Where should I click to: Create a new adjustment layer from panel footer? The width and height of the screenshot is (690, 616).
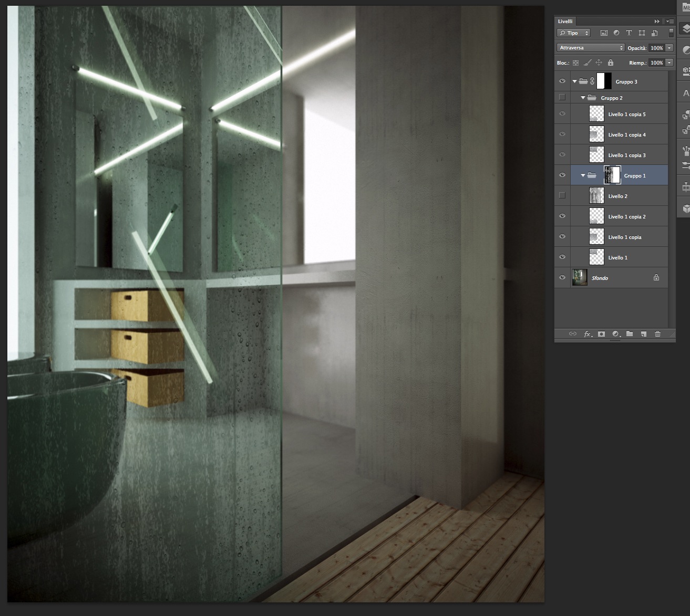[x=616, y=334]
